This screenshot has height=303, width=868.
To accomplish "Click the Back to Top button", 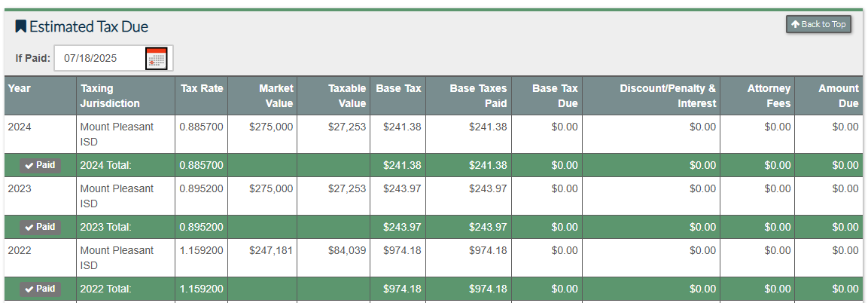I will (818, 24).
